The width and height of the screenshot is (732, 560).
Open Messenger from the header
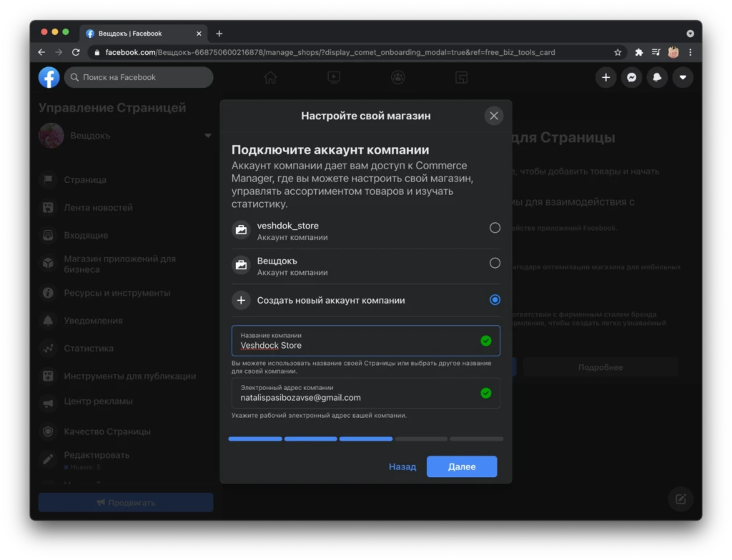[x=632, y=77]
